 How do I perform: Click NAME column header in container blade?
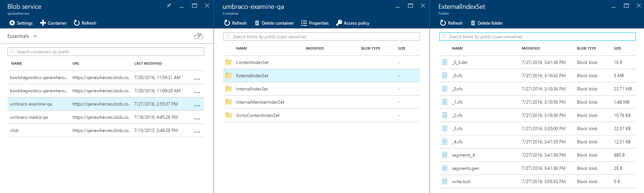click(x=242, y=48)
